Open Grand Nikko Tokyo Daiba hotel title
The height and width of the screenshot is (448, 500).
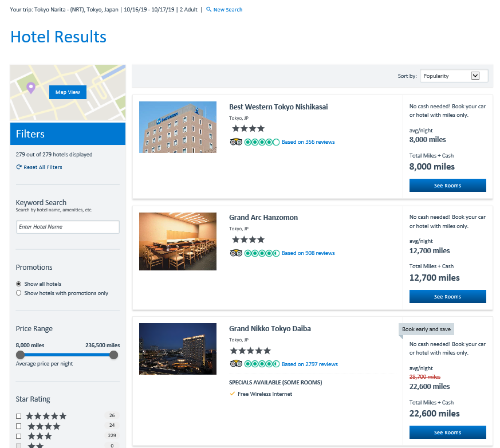tap(270, 329)
